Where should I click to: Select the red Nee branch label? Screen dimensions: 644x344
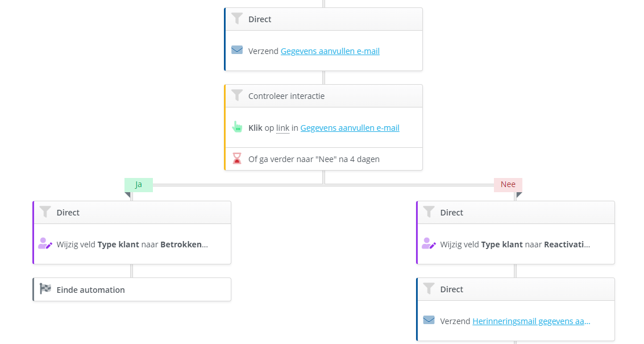click(x=508, y=185)
